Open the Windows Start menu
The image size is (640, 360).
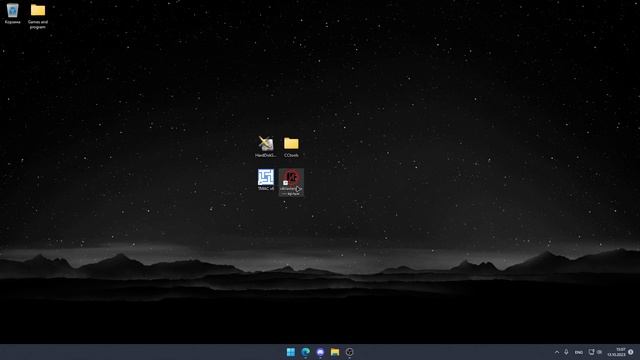coord(291,352)
